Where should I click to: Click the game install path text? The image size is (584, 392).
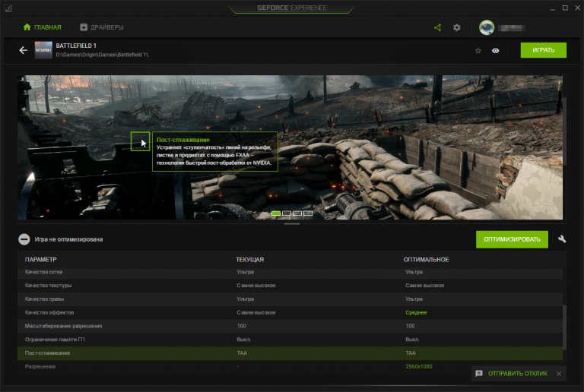click(x=102, y=55)
